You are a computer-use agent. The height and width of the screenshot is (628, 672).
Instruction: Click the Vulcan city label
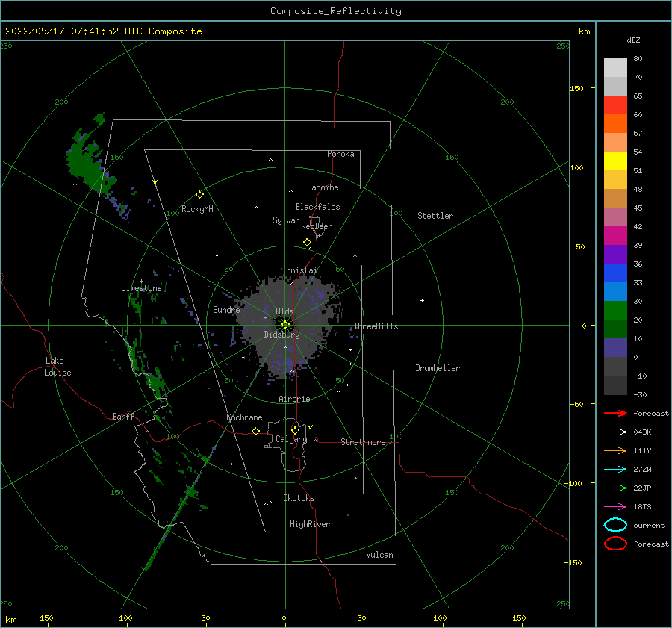[380, 555]
